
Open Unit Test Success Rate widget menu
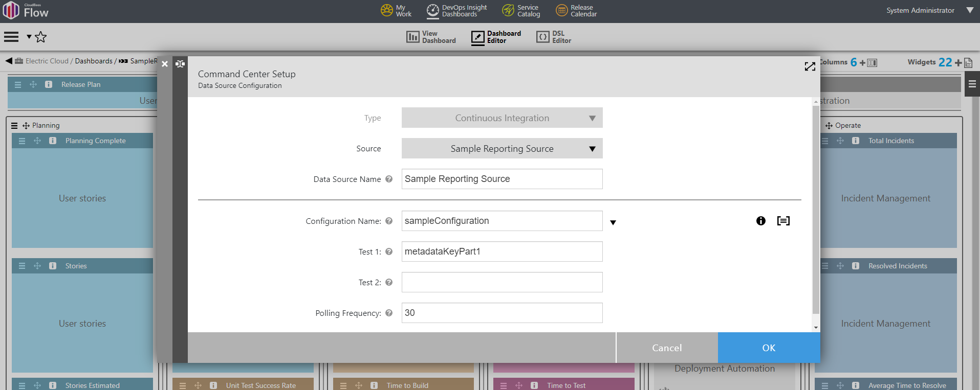pos(183,385)
